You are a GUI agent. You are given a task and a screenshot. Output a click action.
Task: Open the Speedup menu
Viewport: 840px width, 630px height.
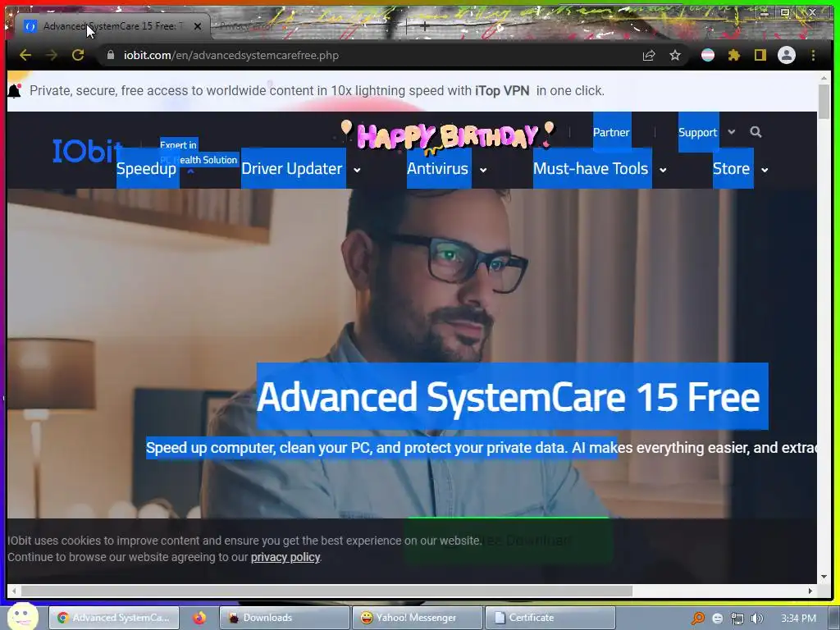click(x=146, y=169)
